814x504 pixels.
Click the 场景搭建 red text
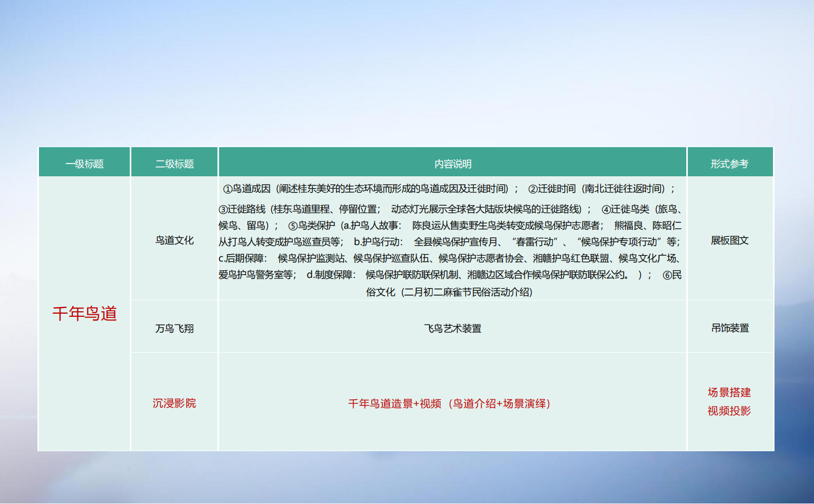pyautogui.click(x=729, y=392)
